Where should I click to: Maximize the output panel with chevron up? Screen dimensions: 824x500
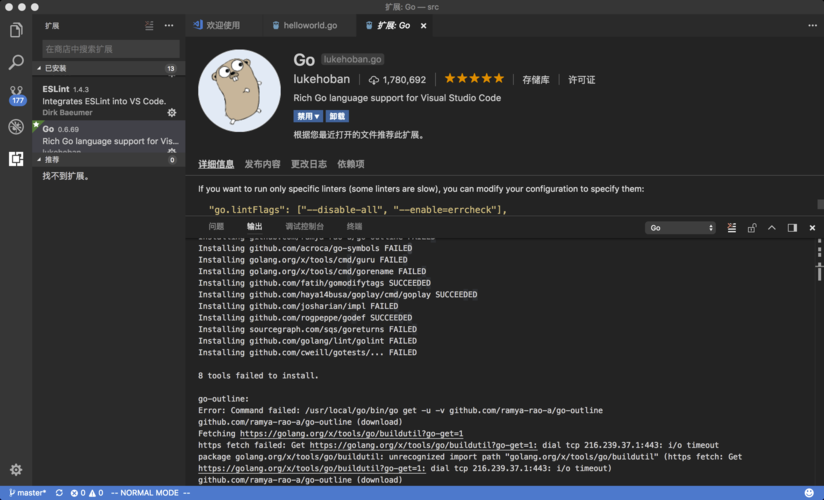coord(771,228)
